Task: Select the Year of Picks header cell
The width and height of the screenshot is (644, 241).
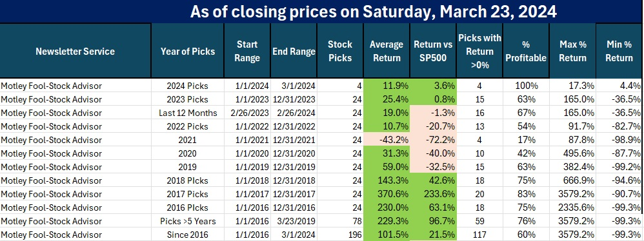Action: tap(188, 51)
